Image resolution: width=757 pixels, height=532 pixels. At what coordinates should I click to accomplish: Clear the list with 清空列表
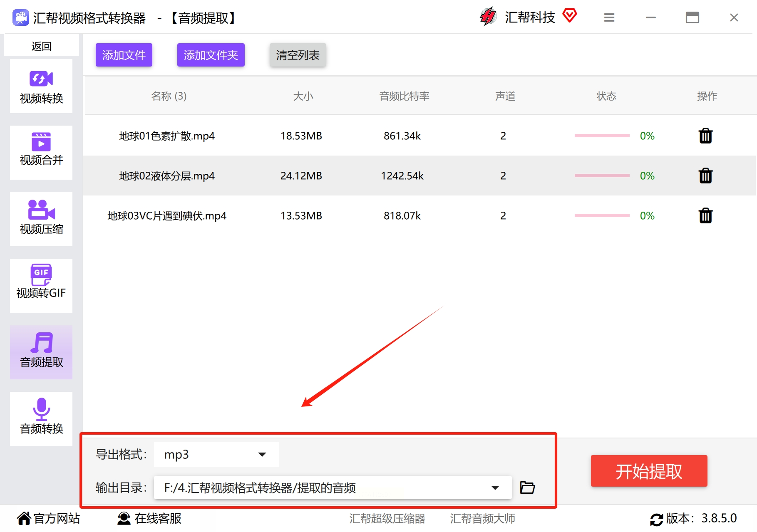pyautogui.click(x=298, y=55)
